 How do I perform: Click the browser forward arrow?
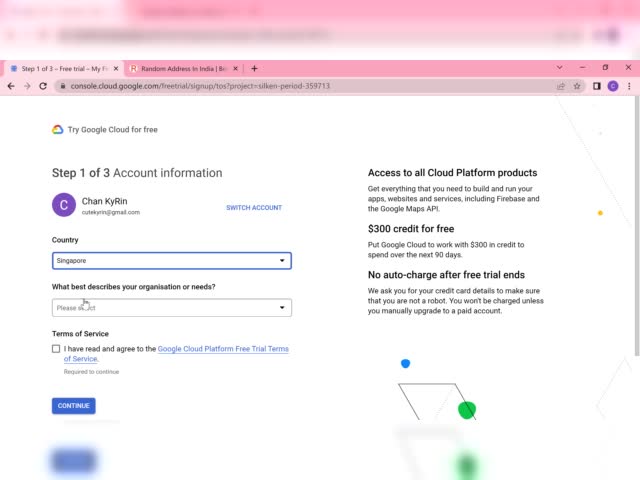pos(27,86)
